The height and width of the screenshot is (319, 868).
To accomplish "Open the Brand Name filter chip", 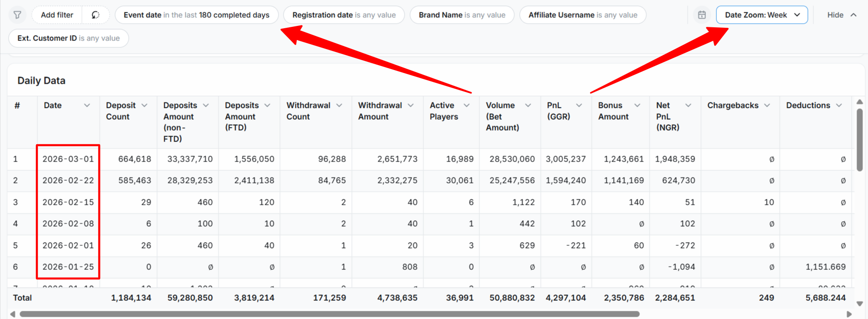I will (x=462, y=15).
